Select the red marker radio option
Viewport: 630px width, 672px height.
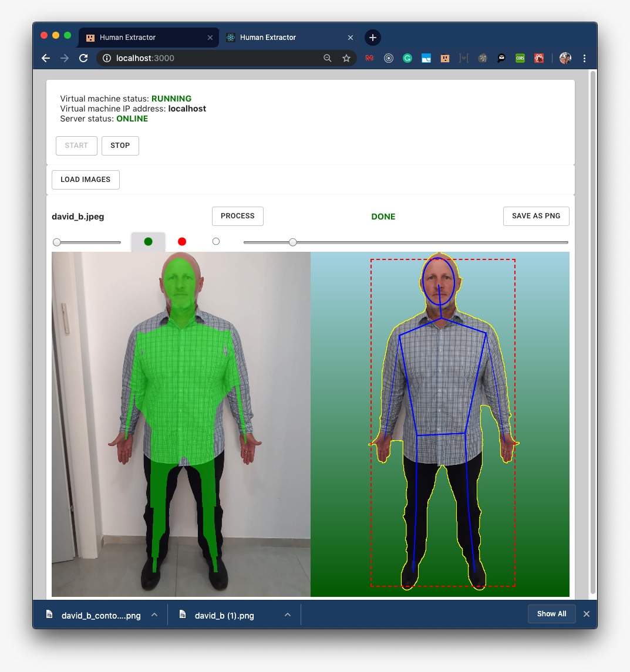(x=182, y=242)
